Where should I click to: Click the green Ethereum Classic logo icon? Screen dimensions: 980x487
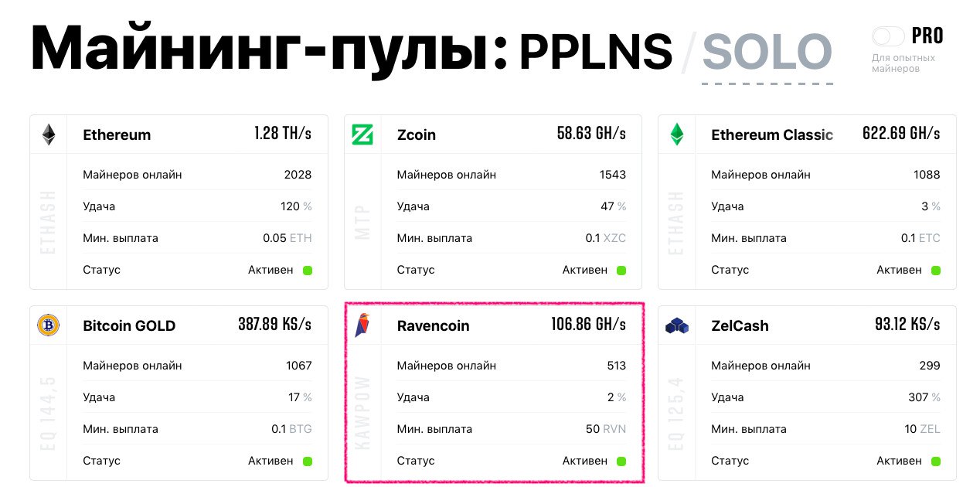[677, 135]
